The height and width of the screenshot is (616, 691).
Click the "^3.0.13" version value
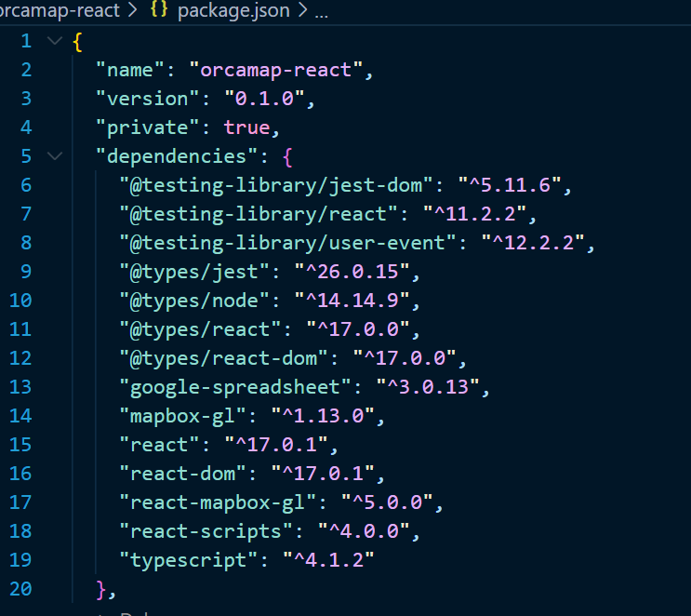[x=428, y=388]
